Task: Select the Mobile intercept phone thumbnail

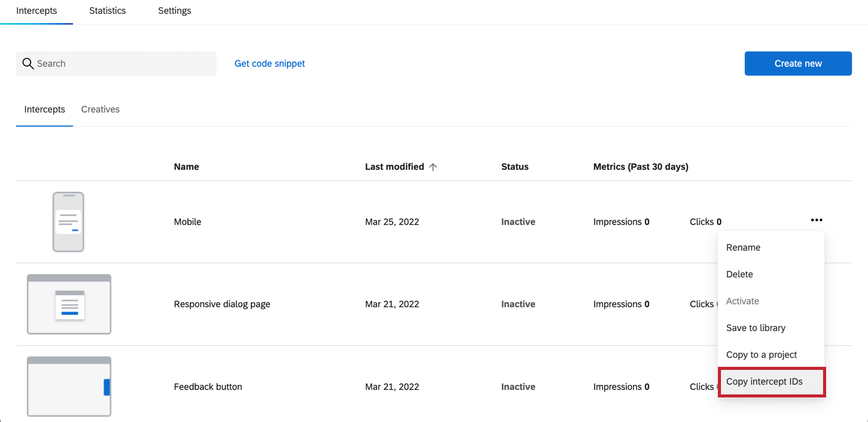Action: click(68, 222)
